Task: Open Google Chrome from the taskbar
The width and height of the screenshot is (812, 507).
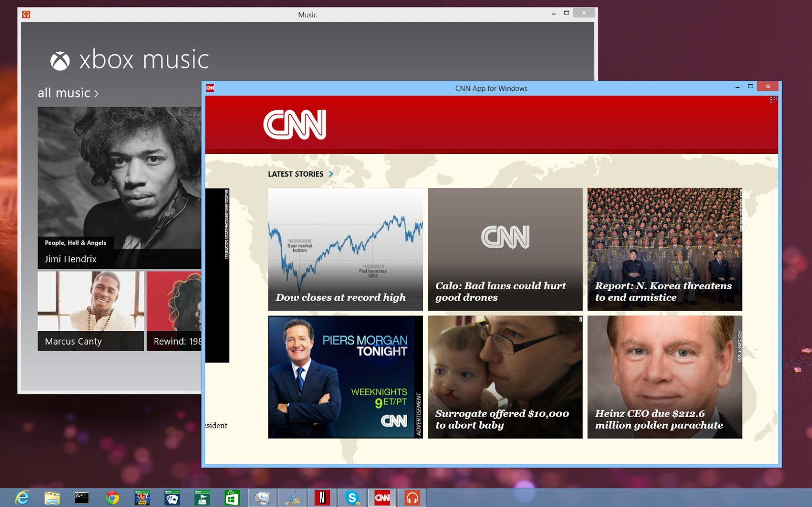Action: [112, 498]
